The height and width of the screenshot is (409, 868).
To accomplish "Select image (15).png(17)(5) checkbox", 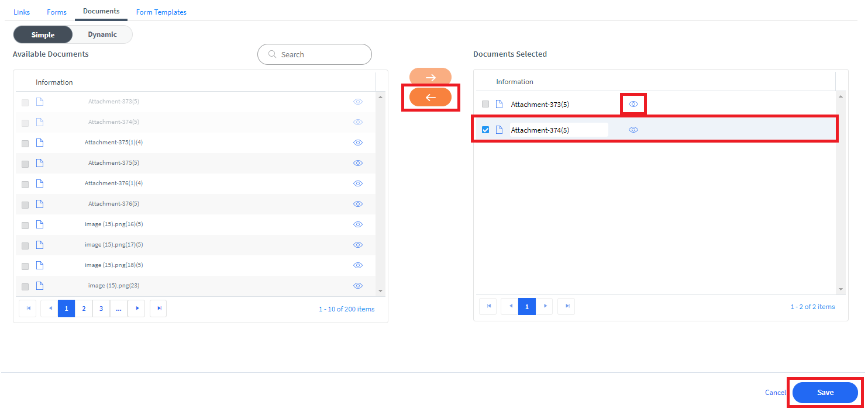I will tap(25, 246).
